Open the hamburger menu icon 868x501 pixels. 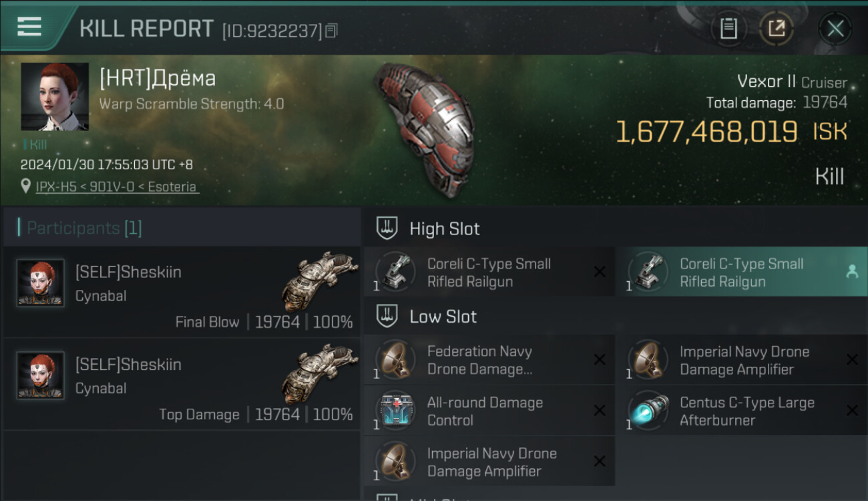(29, 26)
